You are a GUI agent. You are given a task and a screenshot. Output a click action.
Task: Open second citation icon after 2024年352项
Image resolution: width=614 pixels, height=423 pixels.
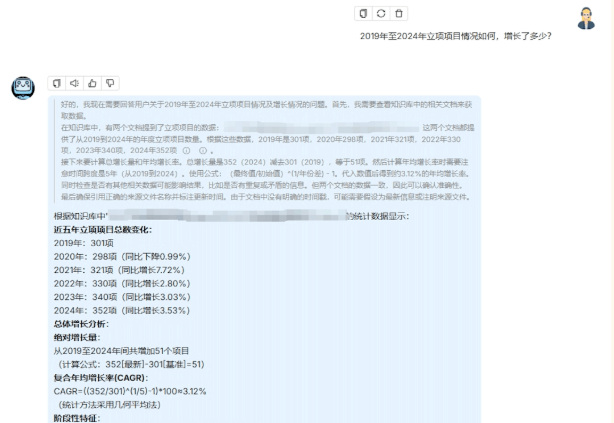(203, 150)
